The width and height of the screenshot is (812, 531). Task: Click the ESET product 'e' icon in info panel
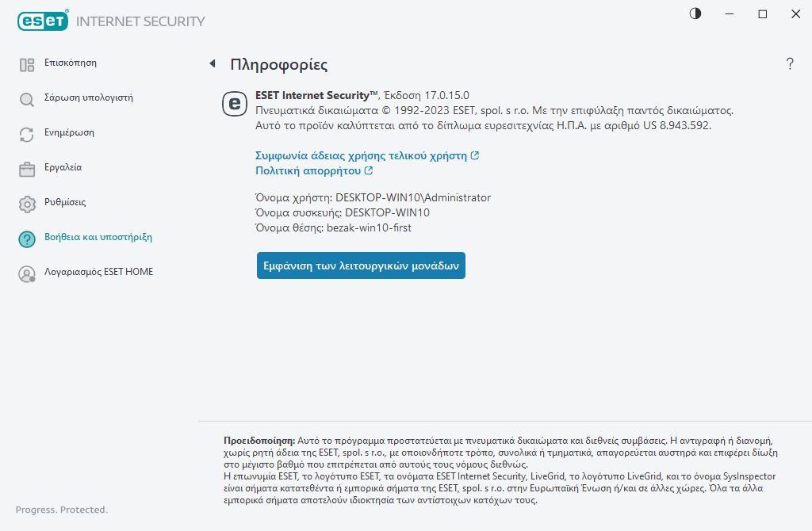pos(235,103)
